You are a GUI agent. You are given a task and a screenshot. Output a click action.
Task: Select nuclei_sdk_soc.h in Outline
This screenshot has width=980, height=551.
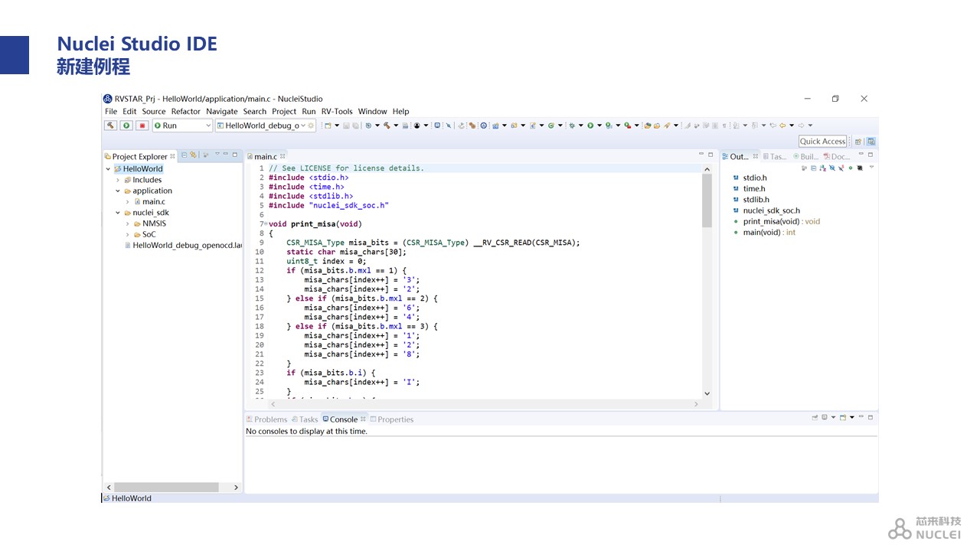click(766, 210)
